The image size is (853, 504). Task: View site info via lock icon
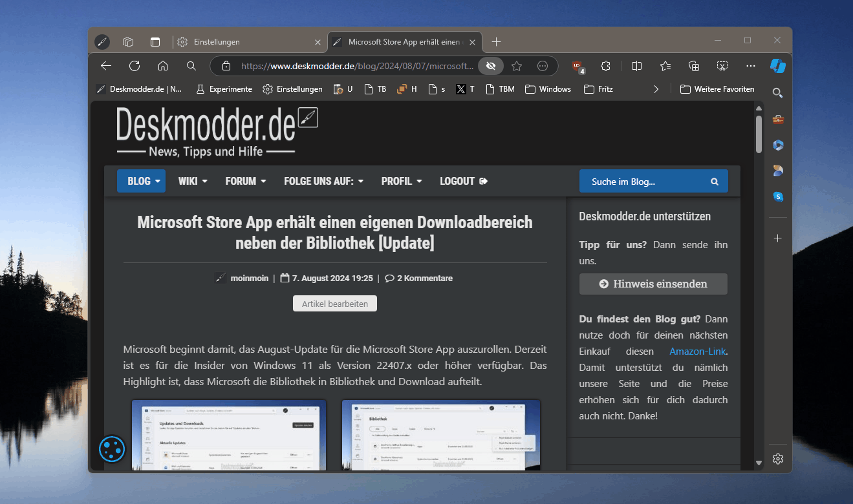tap(226, 66)
